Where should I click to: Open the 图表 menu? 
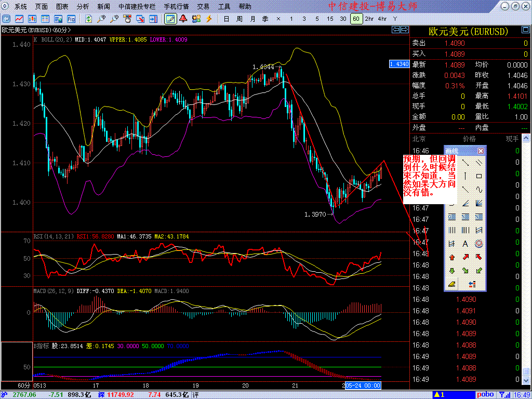coord(62,6)
